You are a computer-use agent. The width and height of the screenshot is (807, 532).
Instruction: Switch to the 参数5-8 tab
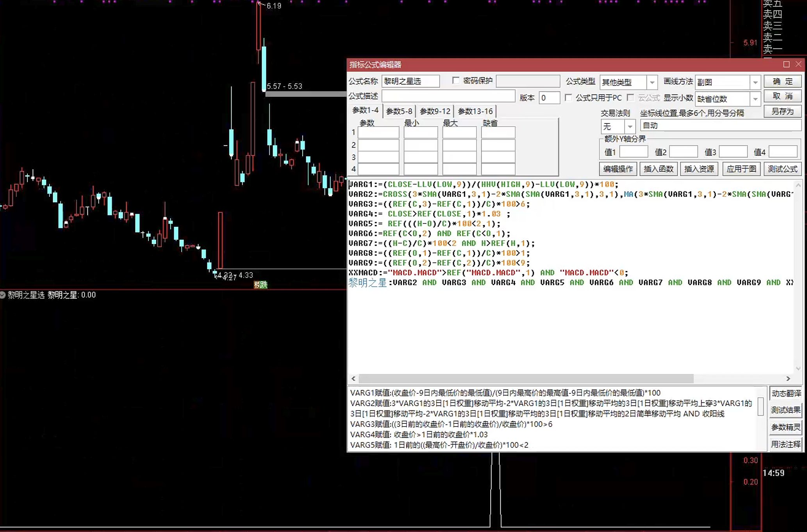coord(399,111)
